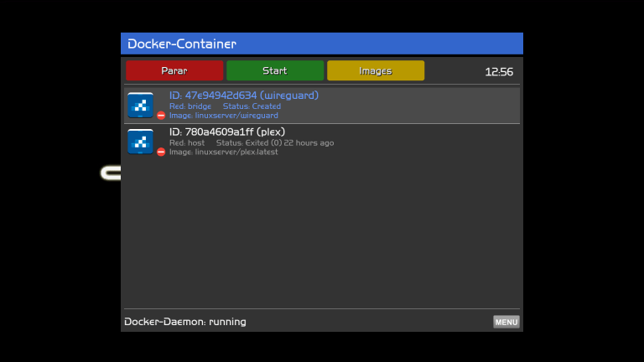Click the wireguard container Docker icon
This screenshot has width=644, height=362.
(140, 105)
